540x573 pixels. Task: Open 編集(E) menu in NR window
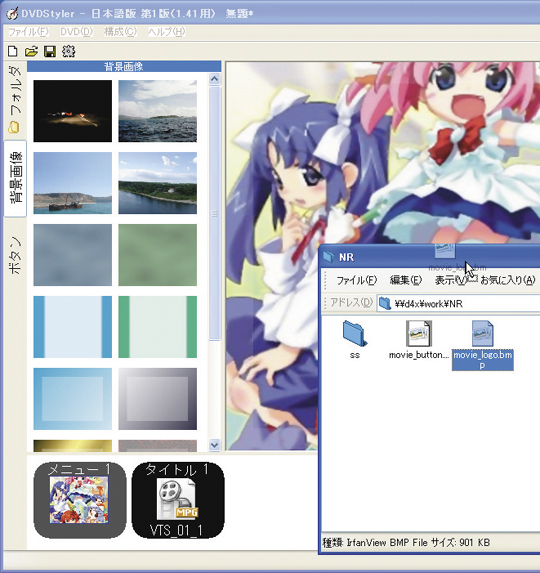406,280
